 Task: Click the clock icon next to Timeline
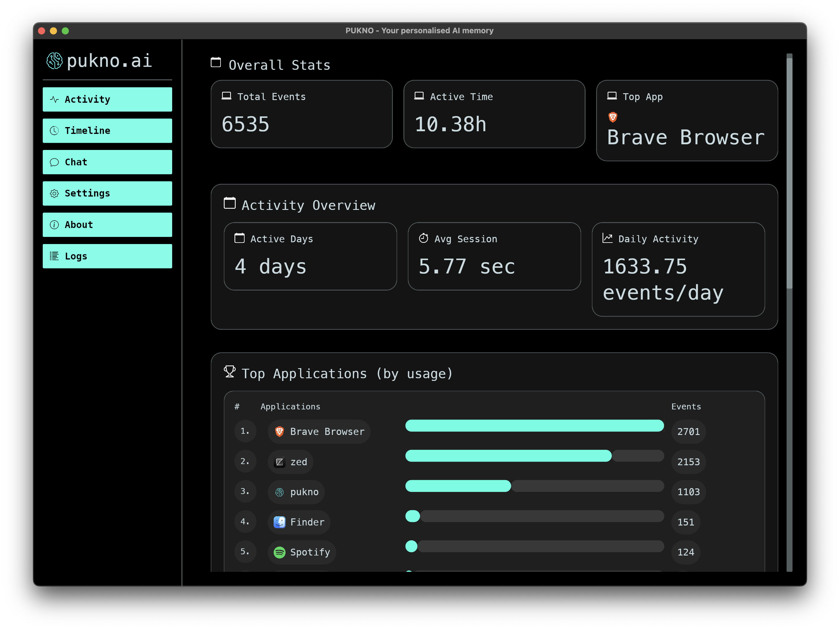click(x=54, y=131)
